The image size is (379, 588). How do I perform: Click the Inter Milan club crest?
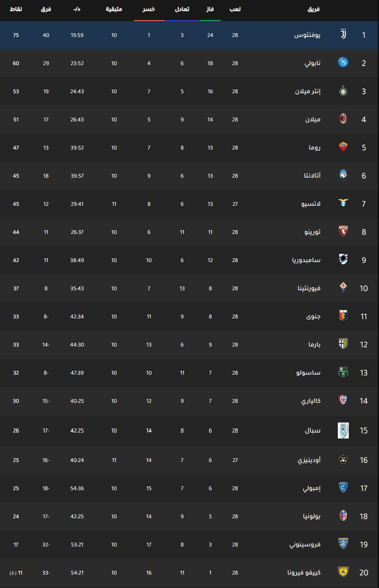[343, 91]
